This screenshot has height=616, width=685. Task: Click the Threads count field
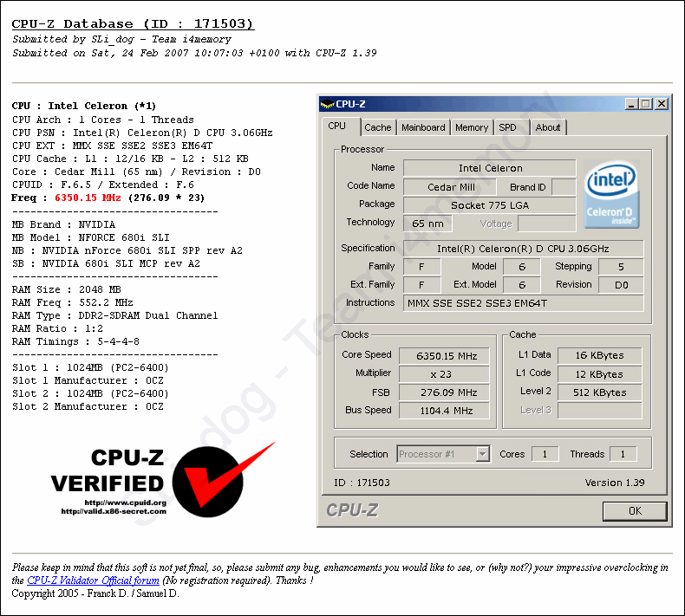[x=623, y=454]
